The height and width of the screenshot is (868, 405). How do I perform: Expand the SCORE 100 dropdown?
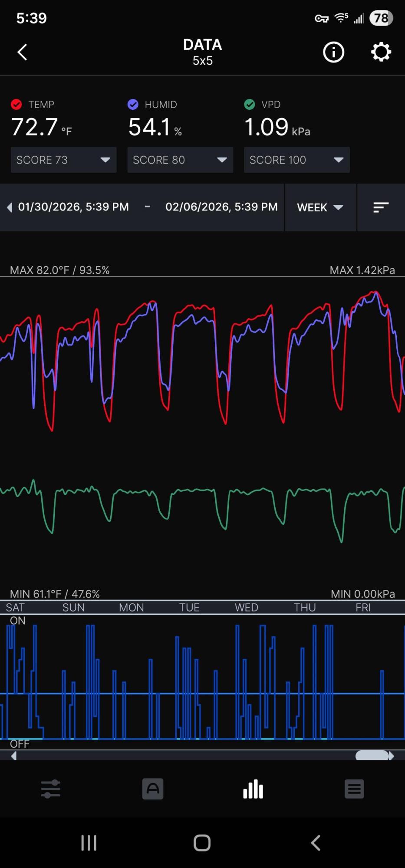[296, 160]
